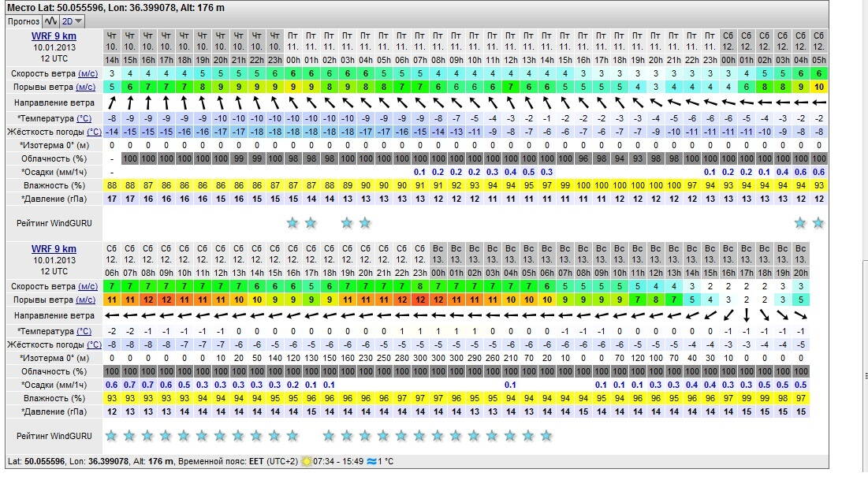
Task: Change units via upper Скорость ветра (м/с) link
Action: (x=88, y=73)
